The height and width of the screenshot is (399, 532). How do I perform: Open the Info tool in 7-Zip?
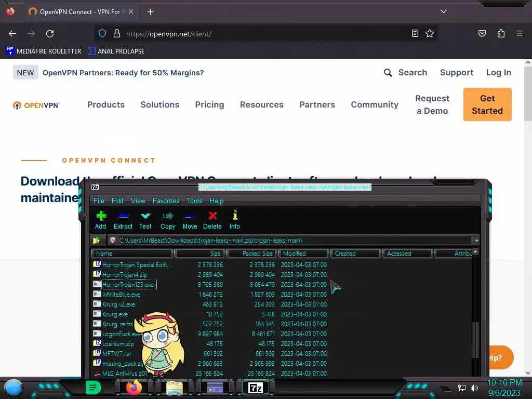click(x=234, y=220)
